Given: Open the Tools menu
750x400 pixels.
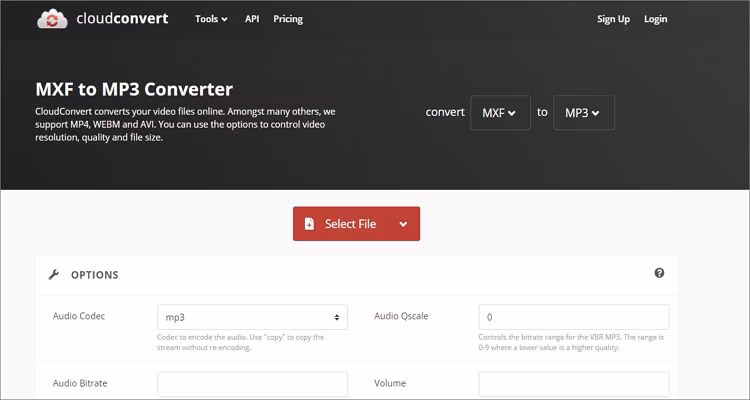Looking at the screenshot, I should coord(211,19).
